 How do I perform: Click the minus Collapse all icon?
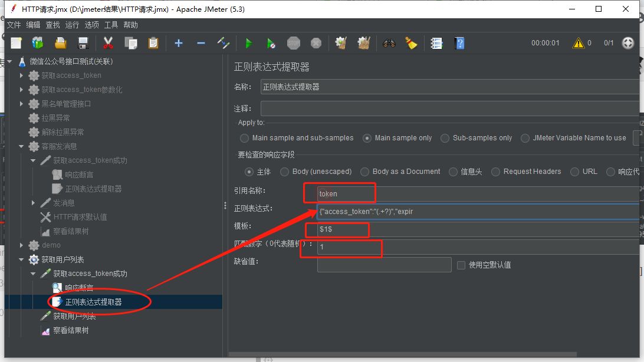201,43
